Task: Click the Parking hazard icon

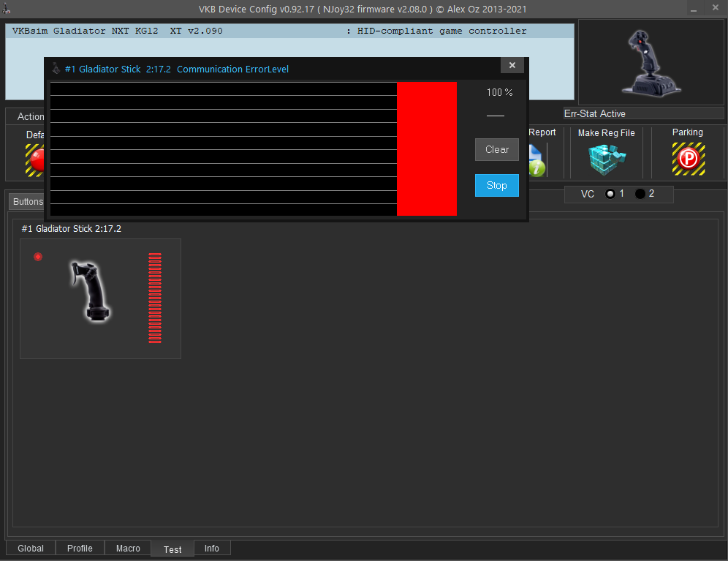Action: click(689, 159)
